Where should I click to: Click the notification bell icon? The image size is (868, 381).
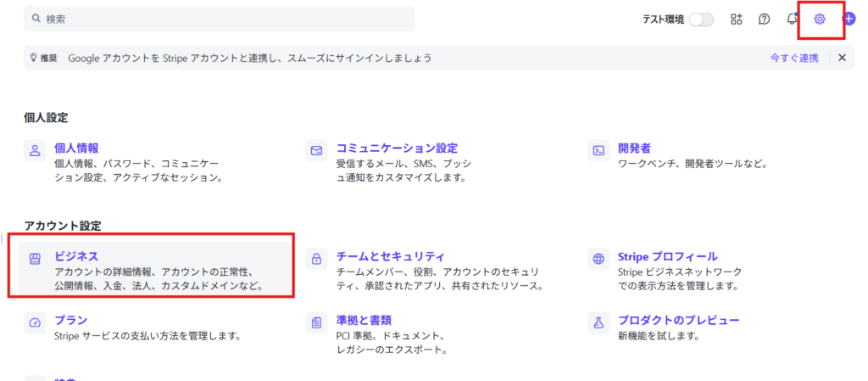(x=792, y=20)
